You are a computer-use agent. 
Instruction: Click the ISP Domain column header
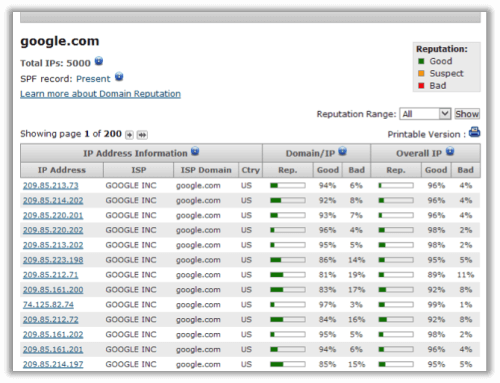tap(206, 170)
